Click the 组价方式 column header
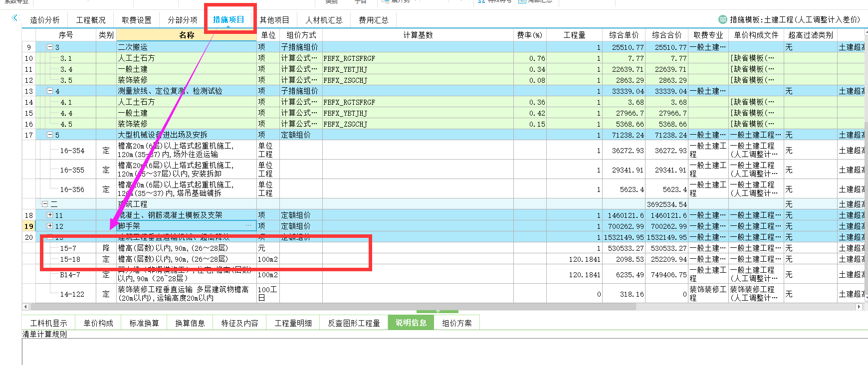The width and height of the screenshot is (868, 365). pos(301,35)
